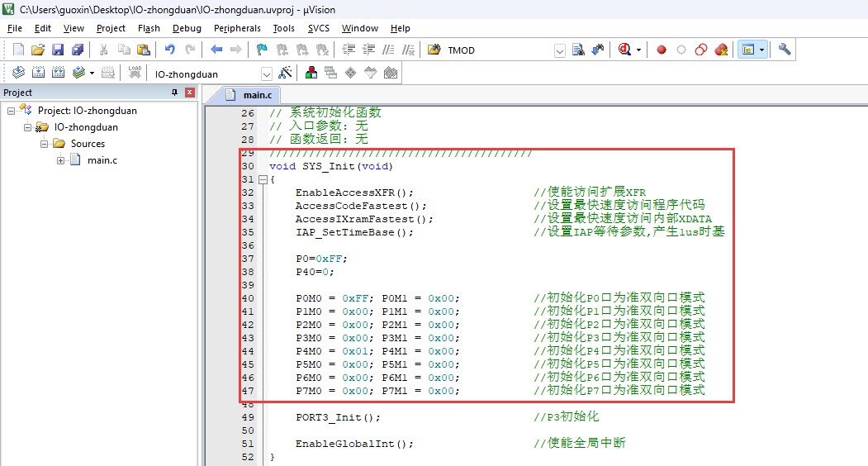Open the Edit menu
Screen dimensions: 868x466
[x=43, y=28]
